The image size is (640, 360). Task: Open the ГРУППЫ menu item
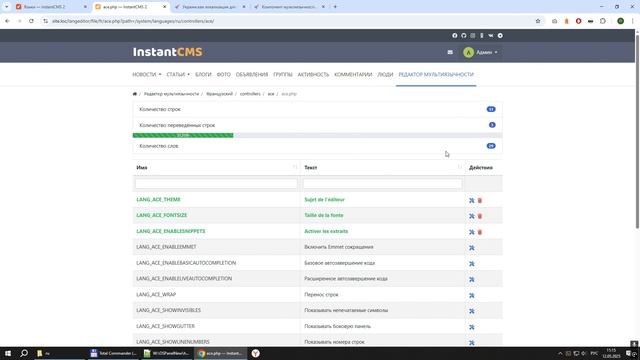pos(283,75)
